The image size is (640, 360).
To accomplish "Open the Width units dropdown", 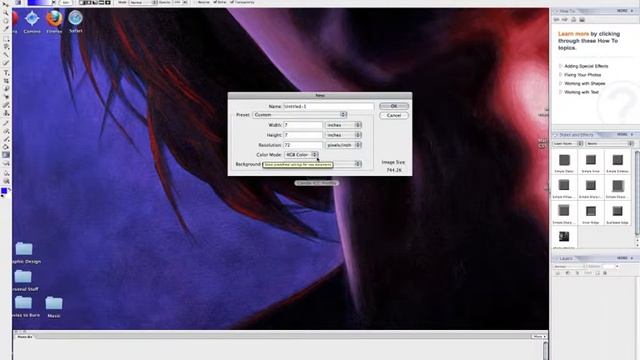I will click(x=343, y=125).
